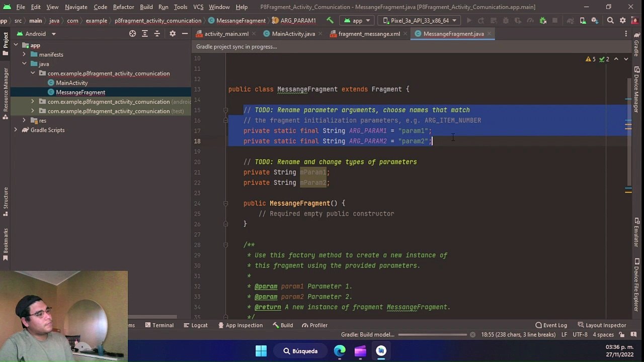Click the Gradle build progress bar
The width and height of the screenshot is (644, 362).
point(433,335)
